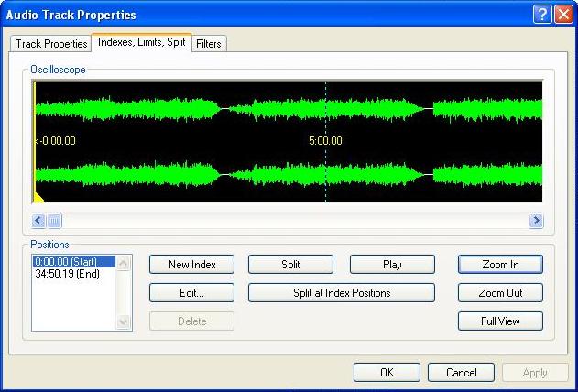578x392 pixels.
Task: Zoom In on the waveform
Action: click(500, 265)
